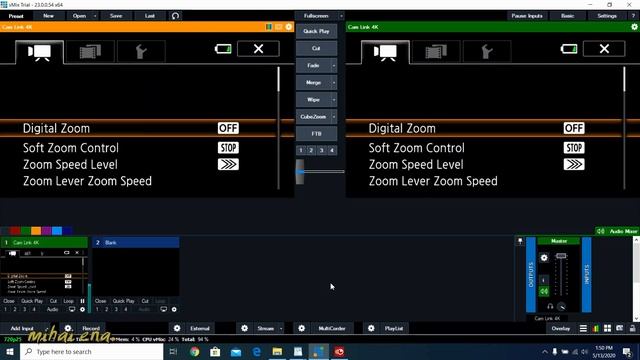
Task: Open the output Cam Link 4K settings gear
Action: pos(634,27)
